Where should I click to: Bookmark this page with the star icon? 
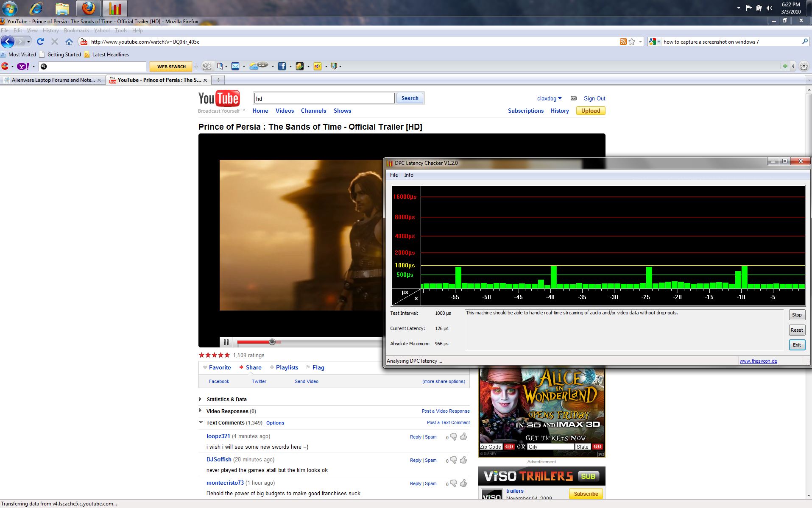pyautogui.click(x=632, y=42)
